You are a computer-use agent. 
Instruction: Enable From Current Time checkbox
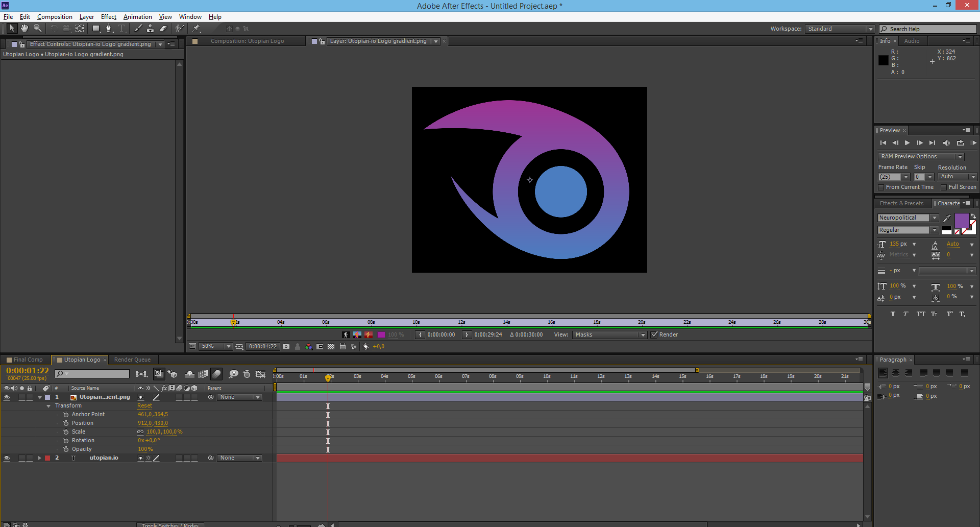point(881,187)
